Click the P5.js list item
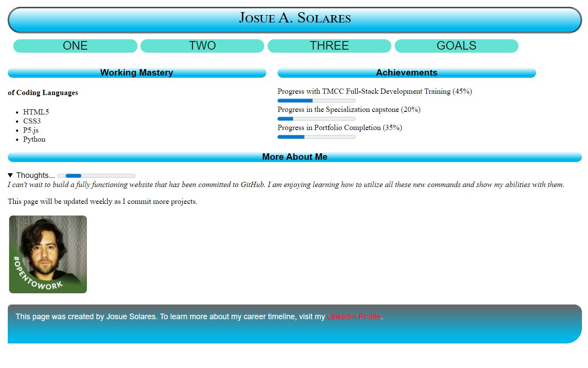This screenshot has width=588, height=368. tap(31, 130)
